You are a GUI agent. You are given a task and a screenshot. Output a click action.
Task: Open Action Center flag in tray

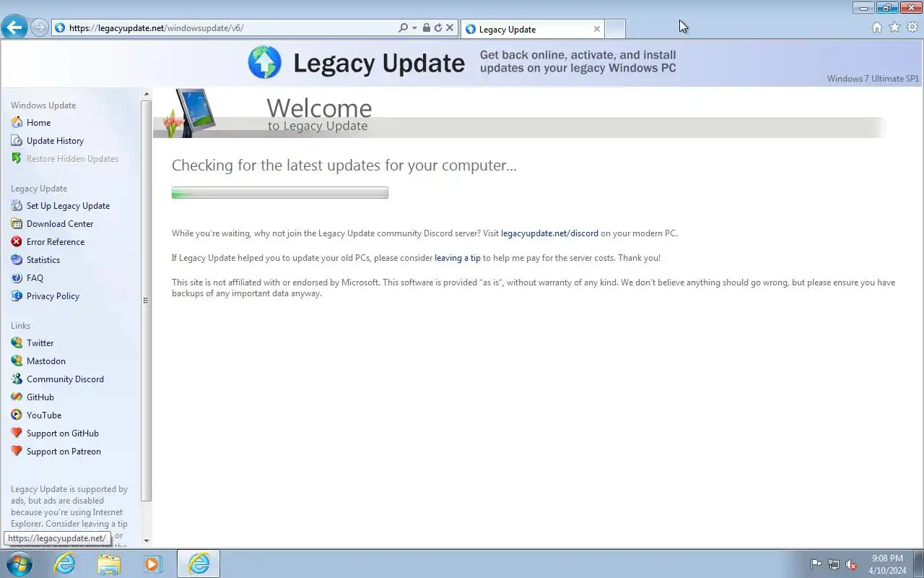[x=816, y=564]
